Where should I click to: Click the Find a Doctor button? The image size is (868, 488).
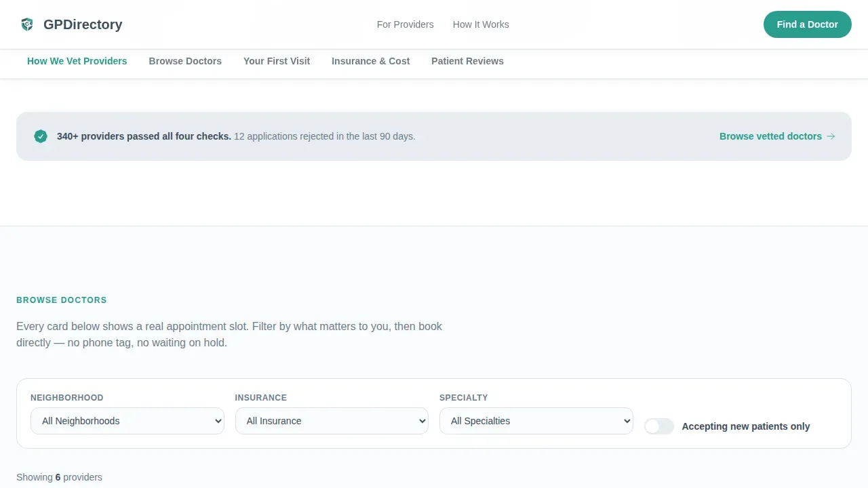click(808, 24)
